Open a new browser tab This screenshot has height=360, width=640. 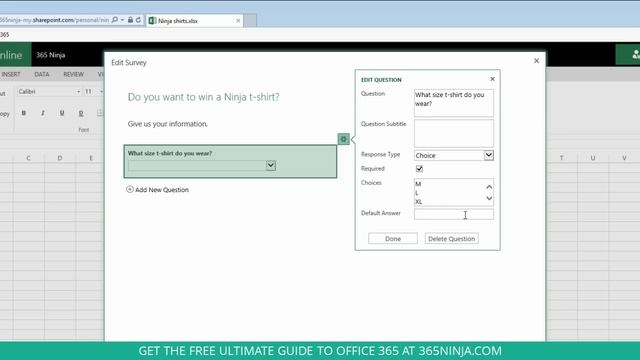[250, 21]
